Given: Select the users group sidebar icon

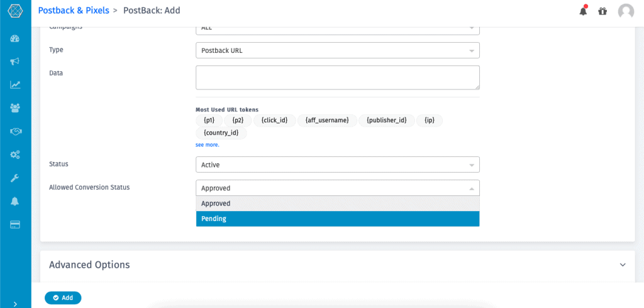Looking at the screenshot, I should click(15, 108).
